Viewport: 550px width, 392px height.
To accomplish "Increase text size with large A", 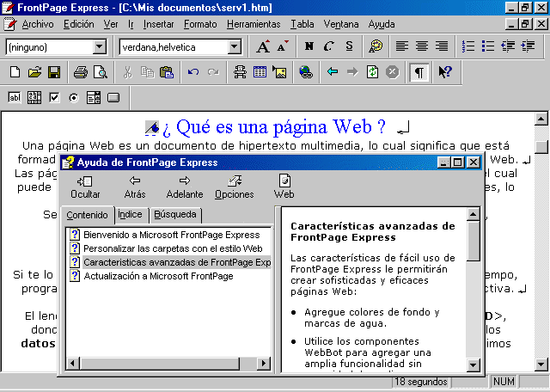I will [x=263, y=46].
